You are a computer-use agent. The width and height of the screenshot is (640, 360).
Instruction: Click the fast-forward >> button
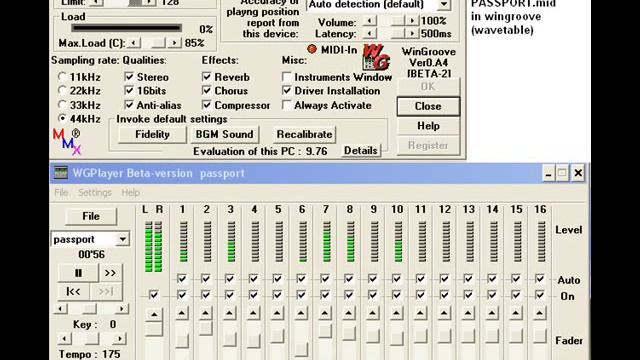[x=110, y=273]
